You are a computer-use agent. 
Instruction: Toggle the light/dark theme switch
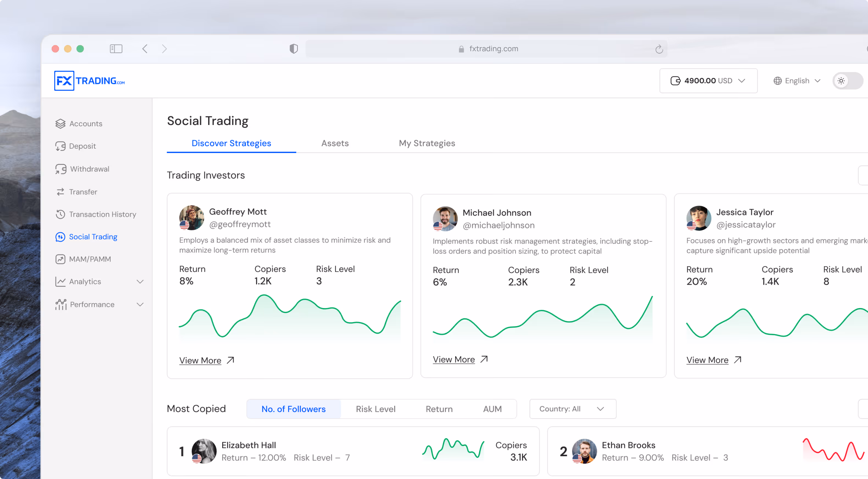tap(848, 81)
